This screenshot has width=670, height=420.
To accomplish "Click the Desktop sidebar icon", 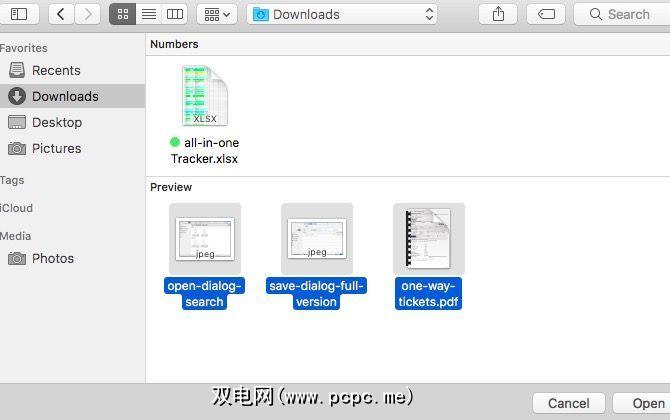I will pyautogui.click(x=17, y=122).
